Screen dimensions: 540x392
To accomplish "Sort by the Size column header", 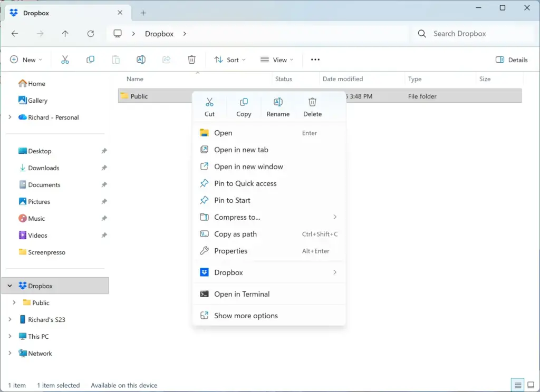I will (x=485, y=79).
